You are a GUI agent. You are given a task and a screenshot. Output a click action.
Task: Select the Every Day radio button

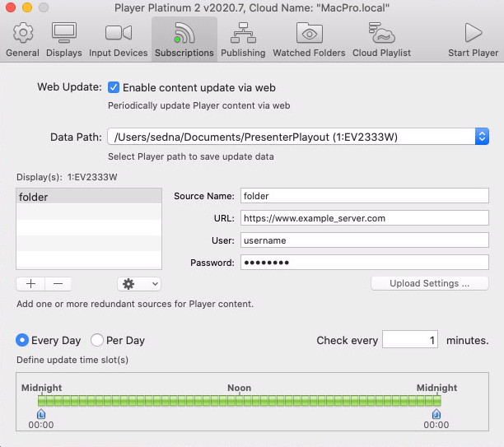[22, 340]
